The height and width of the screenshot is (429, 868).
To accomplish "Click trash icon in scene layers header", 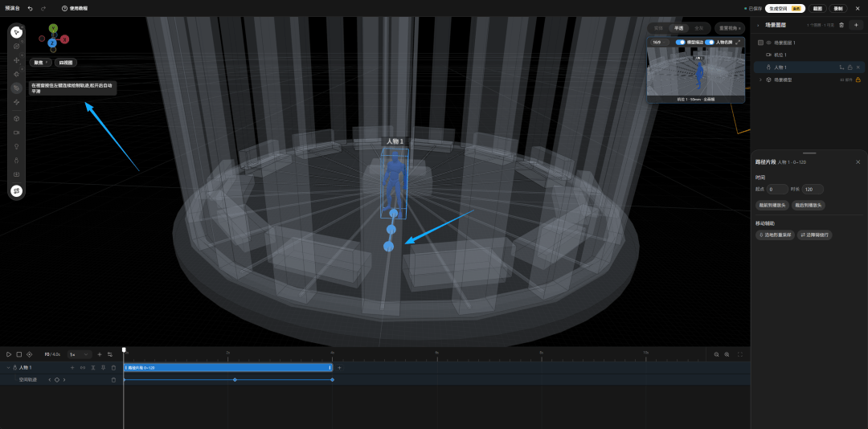I will pyautogui.click(x=841, y=25).
